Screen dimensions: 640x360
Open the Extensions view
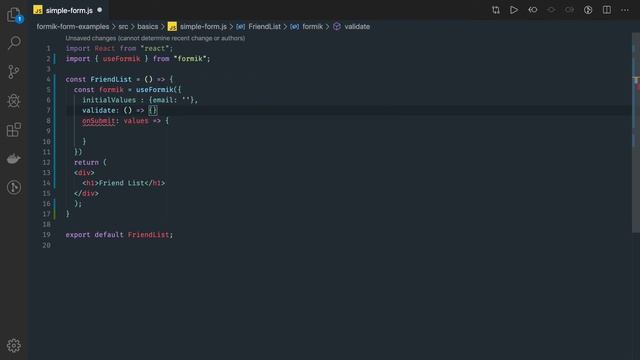point(14,130)
